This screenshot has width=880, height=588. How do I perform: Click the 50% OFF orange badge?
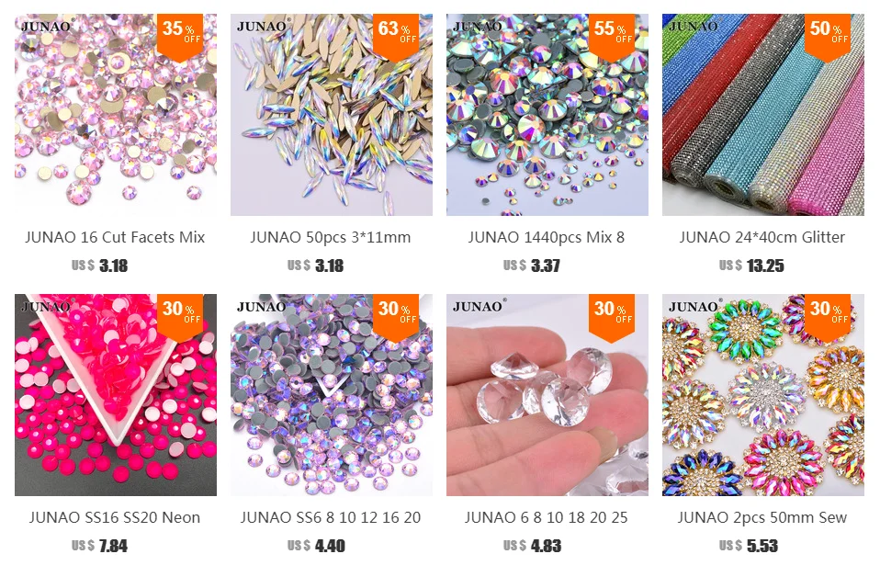click(828, 37)
